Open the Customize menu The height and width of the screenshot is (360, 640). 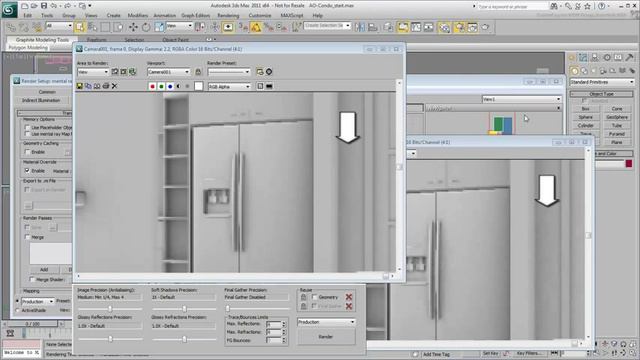pos(260,16)
